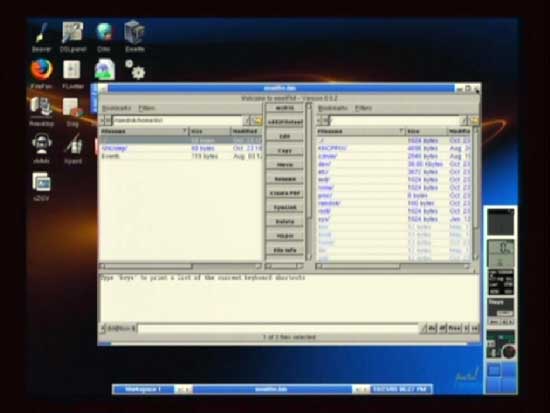Open the Emelfm desktop icon
This screenshot has width=550, height=413.
pyautogui.click(x=135, y=36)
